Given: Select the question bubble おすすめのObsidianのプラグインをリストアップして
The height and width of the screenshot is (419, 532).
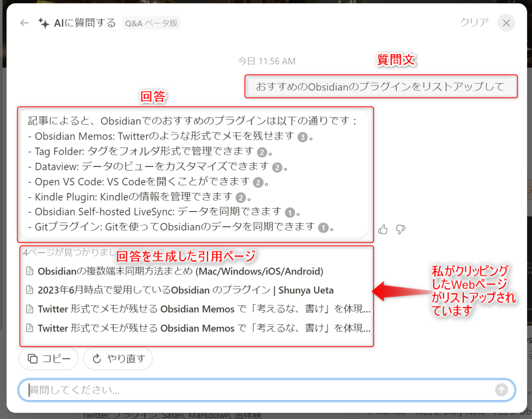Looking at the screenshot, I should pyautogui.click(x=381, y=86).
